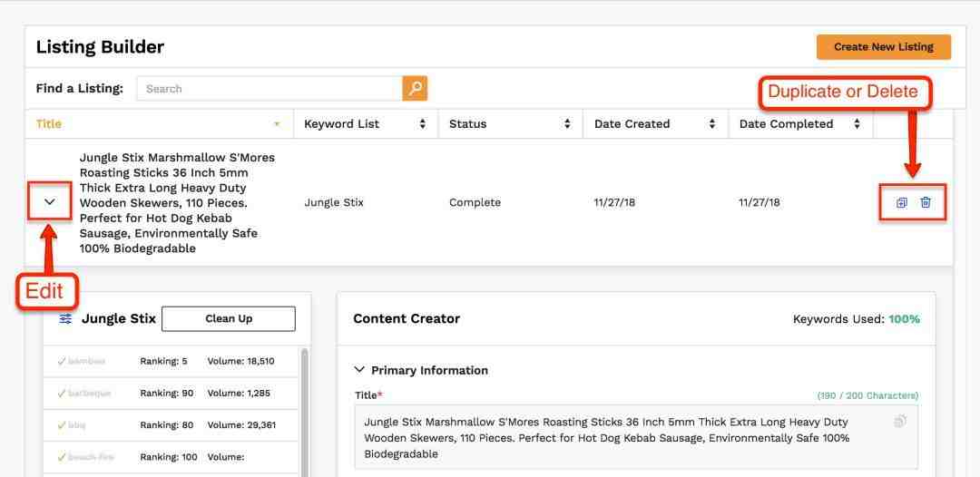Collapse the Primary Information section
Viewport: 980px width, 477px height.
[x=359, y=370]
